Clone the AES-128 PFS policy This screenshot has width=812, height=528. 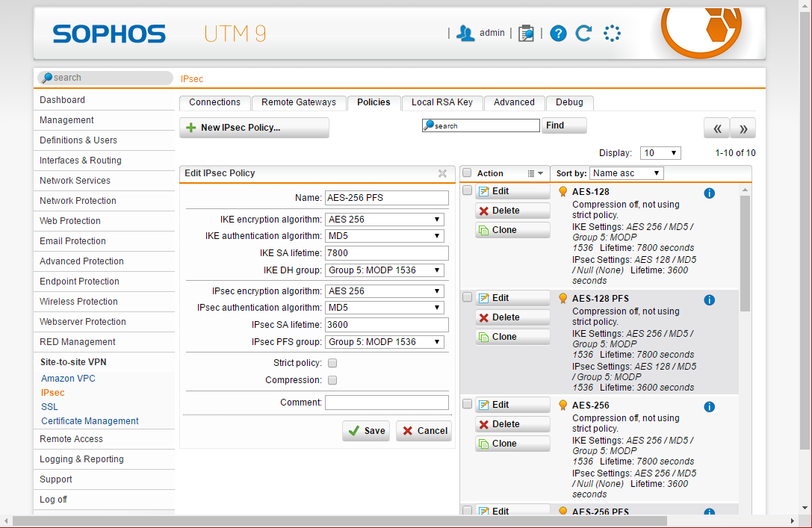[x=512, y=337]
